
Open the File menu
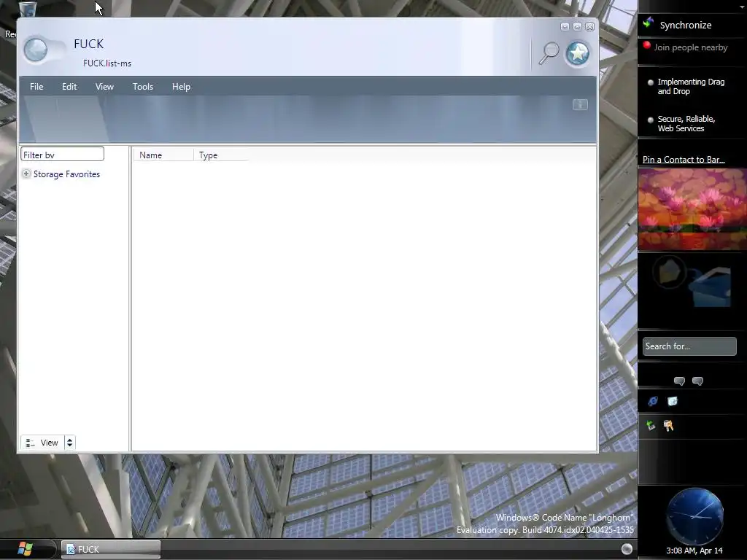[36, 87]
